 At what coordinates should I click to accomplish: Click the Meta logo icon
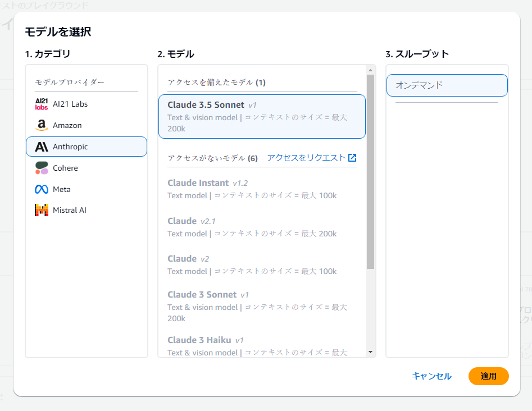[x=42, y=189]
